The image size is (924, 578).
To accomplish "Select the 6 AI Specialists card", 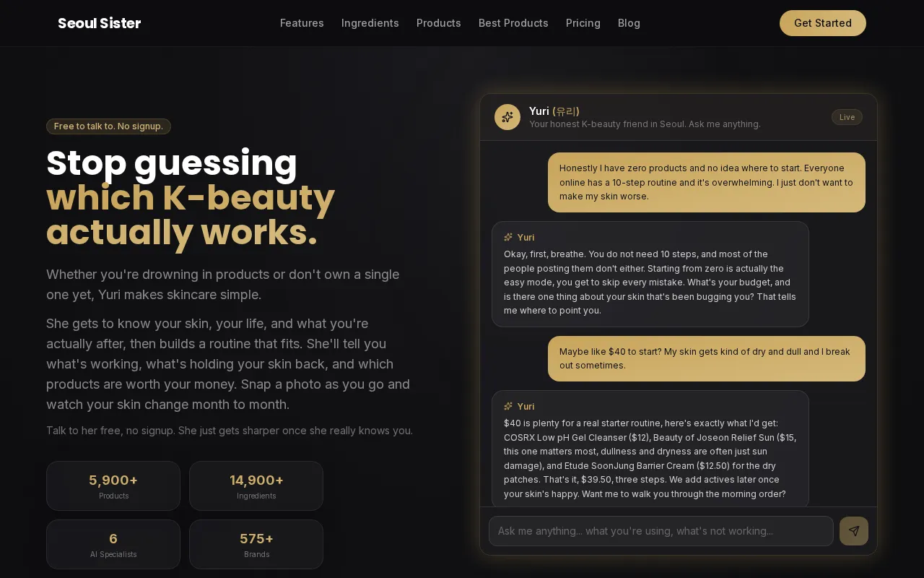I will pyautogui.click(x=113, y=545).
